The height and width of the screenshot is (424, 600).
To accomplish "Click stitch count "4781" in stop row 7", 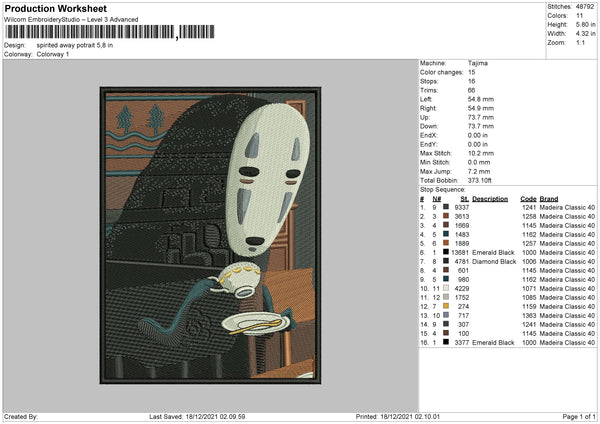I will point(461,261).
